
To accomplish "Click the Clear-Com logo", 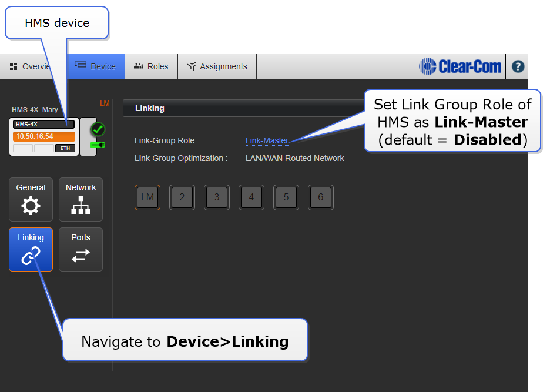I will click(x=460, y=66).
